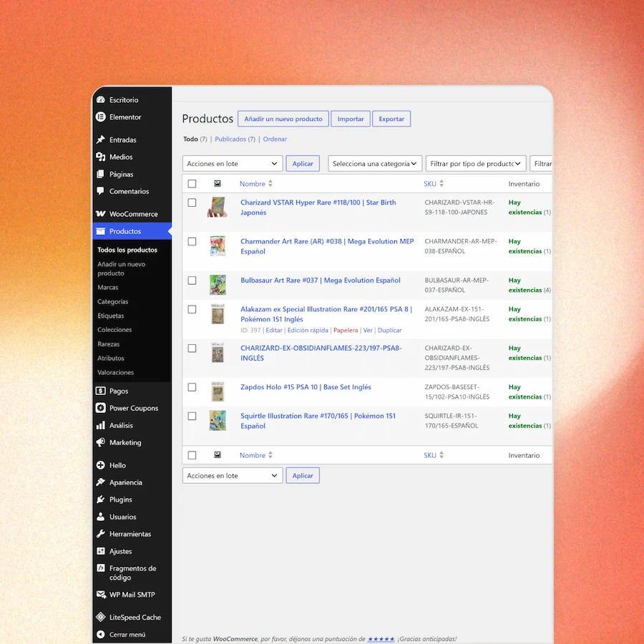The width and height of the screenshot is (644, 644).
Task: Select the Alakazam ex product checkbox
Action: coord(192,309)
